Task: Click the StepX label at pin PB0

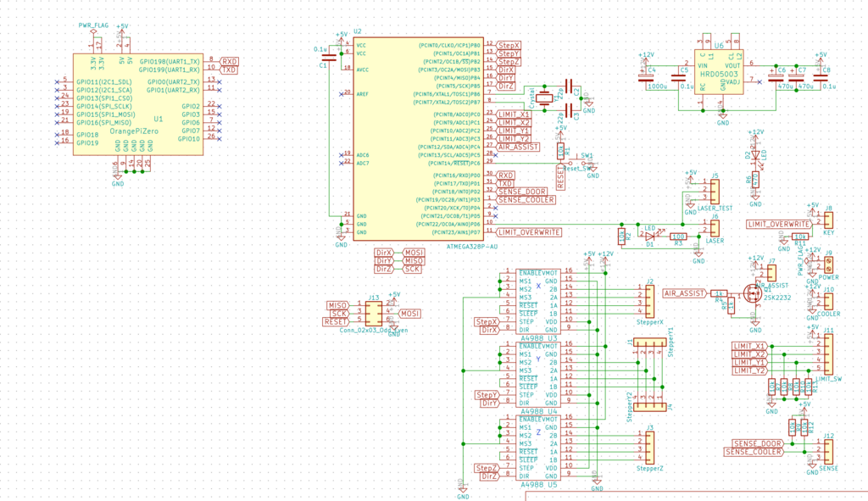Action: (x=509, y=46)
